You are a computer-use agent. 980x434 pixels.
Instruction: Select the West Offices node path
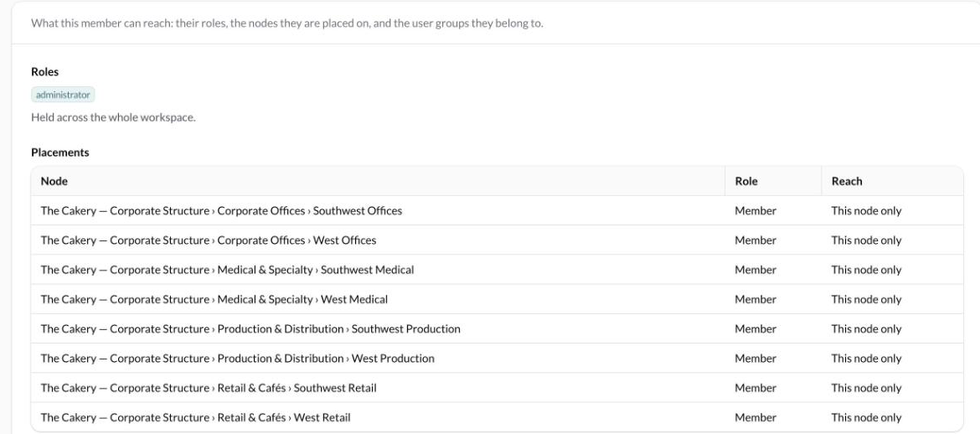coord(209,240)
